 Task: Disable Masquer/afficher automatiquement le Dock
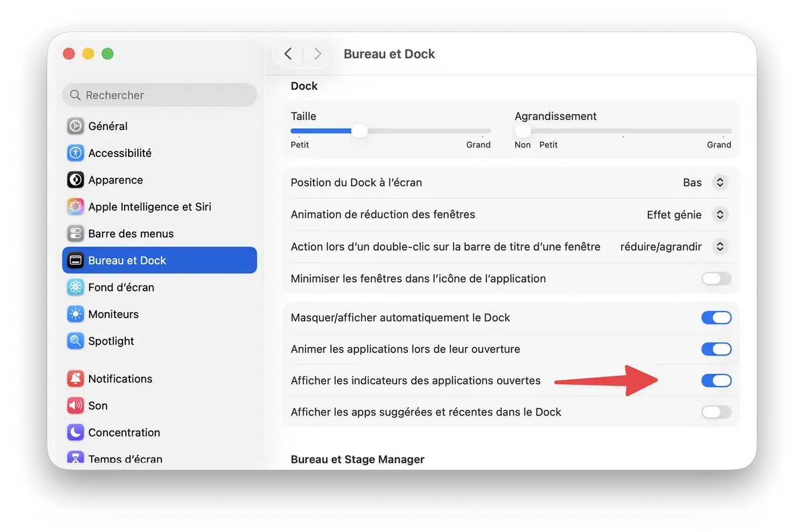[716, 317]
